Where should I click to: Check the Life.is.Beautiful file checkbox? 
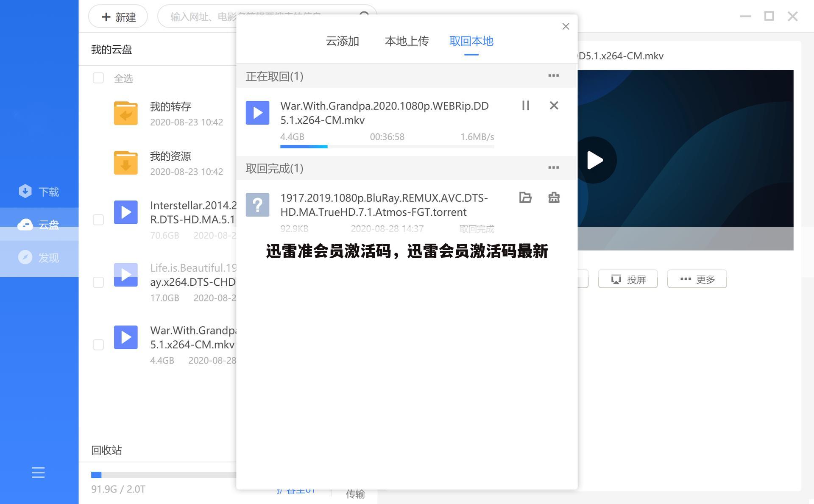coord(98,282)
